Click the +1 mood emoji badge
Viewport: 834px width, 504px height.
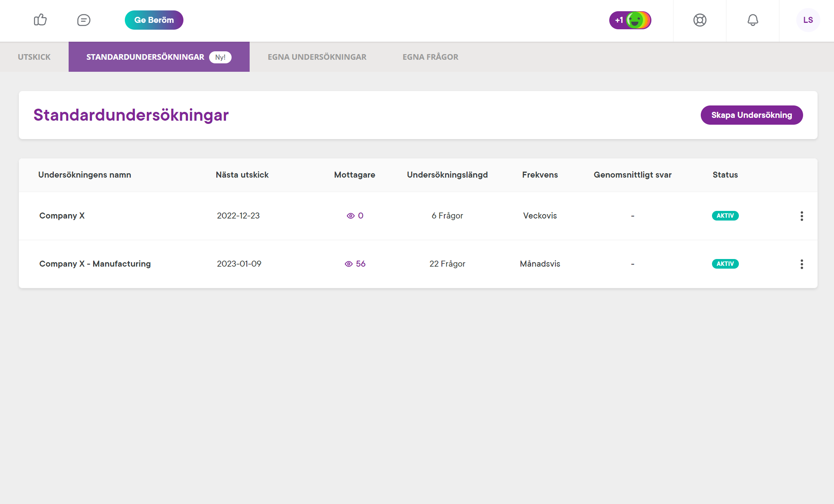(x=630, y=20)
